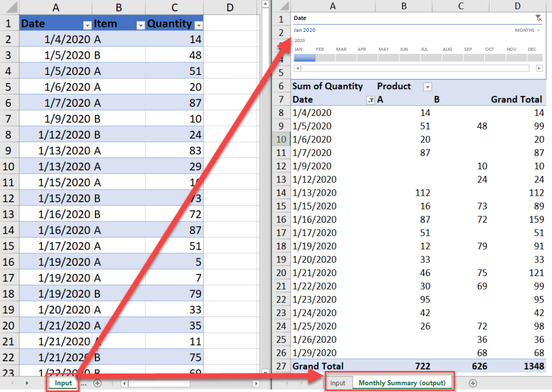Select the Input tab in left window
552x392 pixels.
point(63,383)
